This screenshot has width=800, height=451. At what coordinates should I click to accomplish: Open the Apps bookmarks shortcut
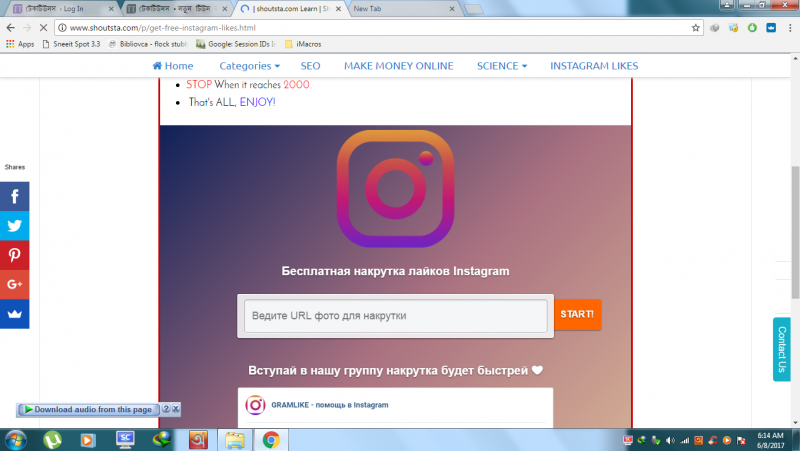[x=20, y=44]
